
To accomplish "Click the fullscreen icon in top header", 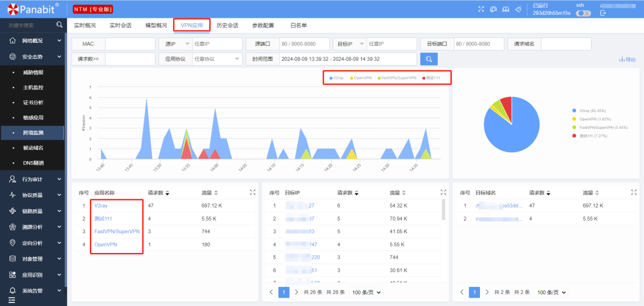I will (x=482, y=9).
